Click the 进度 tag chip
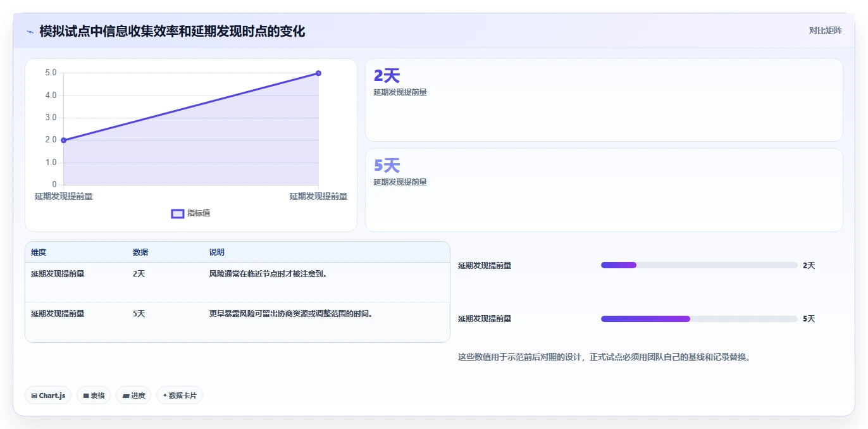868x429 pixels. coord(133,395)
